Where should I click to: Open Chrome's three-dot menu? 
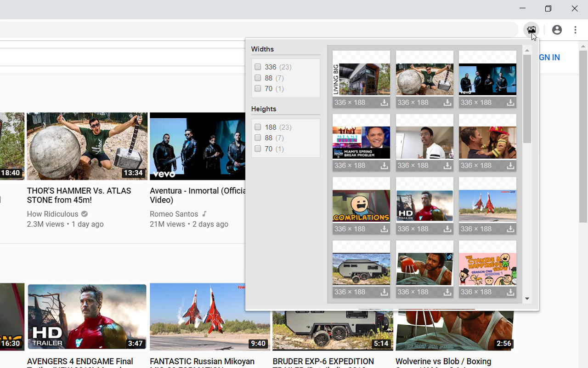point(576,30)
